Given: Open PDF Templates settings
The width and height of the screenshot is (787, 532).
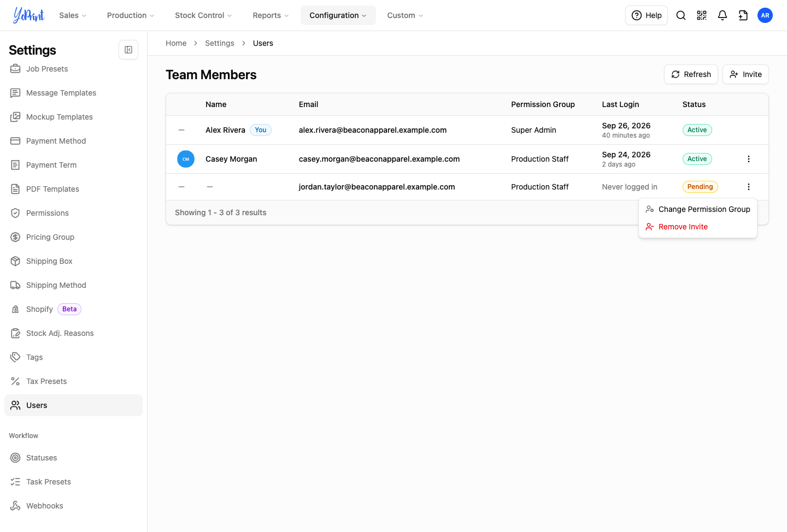Looking at the screenshot, I should coord(73,189).
